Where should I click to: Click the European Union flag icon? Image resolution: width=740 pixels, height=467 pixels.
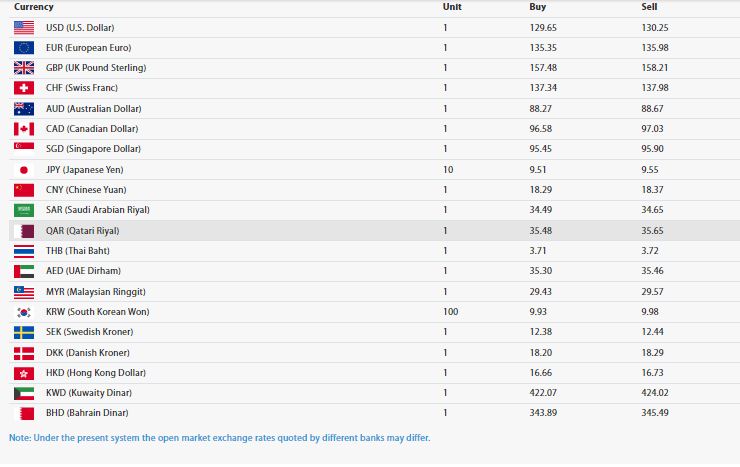point(24,47)
